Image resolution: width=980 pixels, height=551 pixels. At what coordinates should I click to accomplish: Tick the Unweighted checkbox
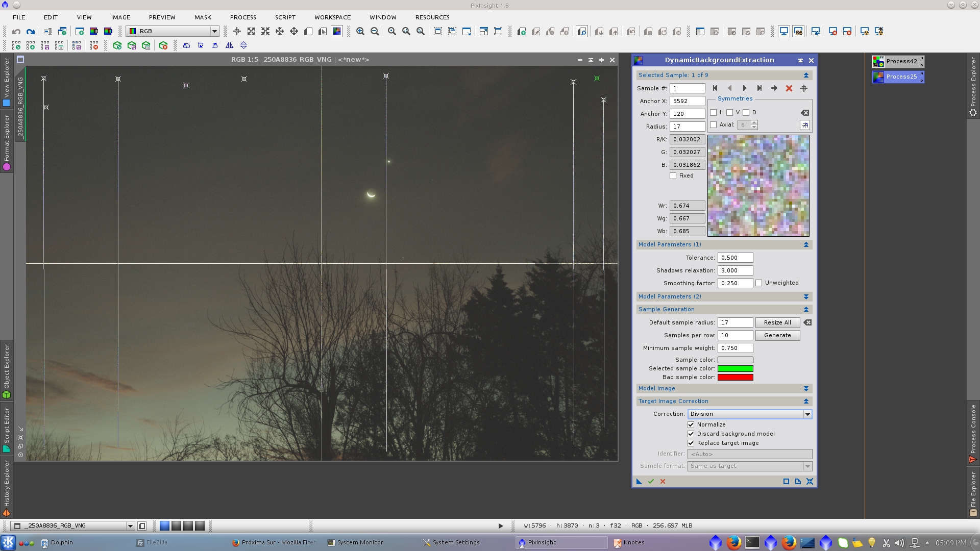[759, 283]
